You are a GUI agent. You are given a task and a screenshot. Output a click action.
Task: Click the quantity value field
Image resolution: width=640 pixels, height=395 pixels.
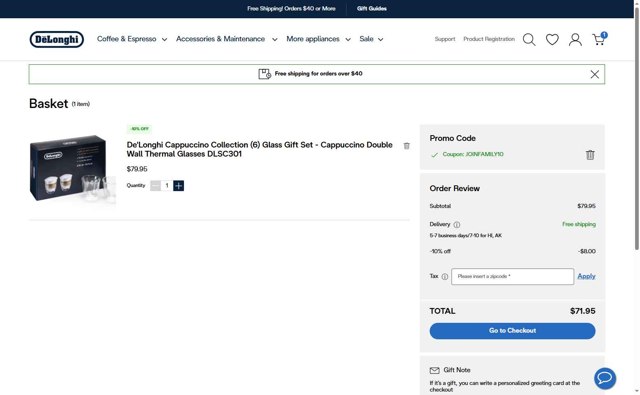click(167, 186)
